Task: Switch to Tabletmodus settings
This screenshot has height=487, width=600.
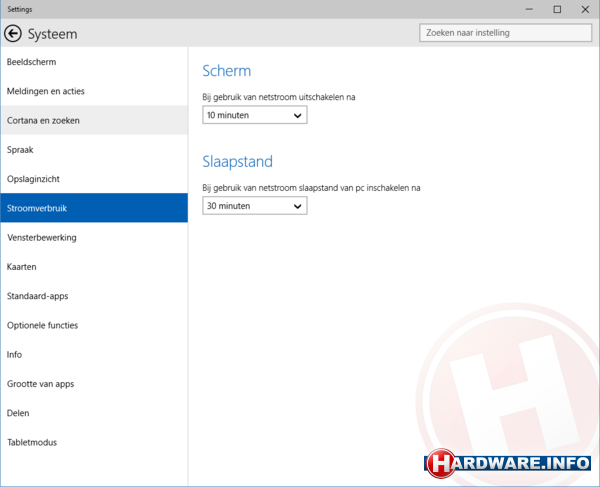Action: click(x=32, y=442)
